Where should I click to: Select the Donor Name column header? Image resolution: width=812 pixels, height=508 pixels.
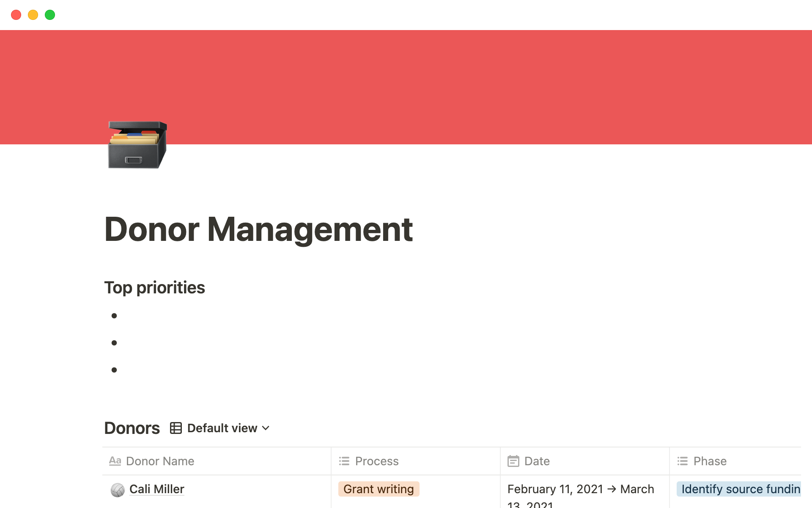point(160,461)
